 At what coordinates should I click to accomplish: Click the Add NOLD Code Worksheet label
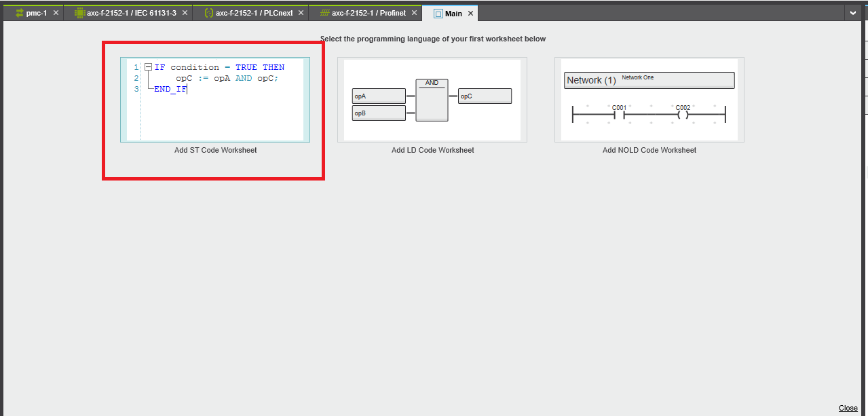pos(649,150)
